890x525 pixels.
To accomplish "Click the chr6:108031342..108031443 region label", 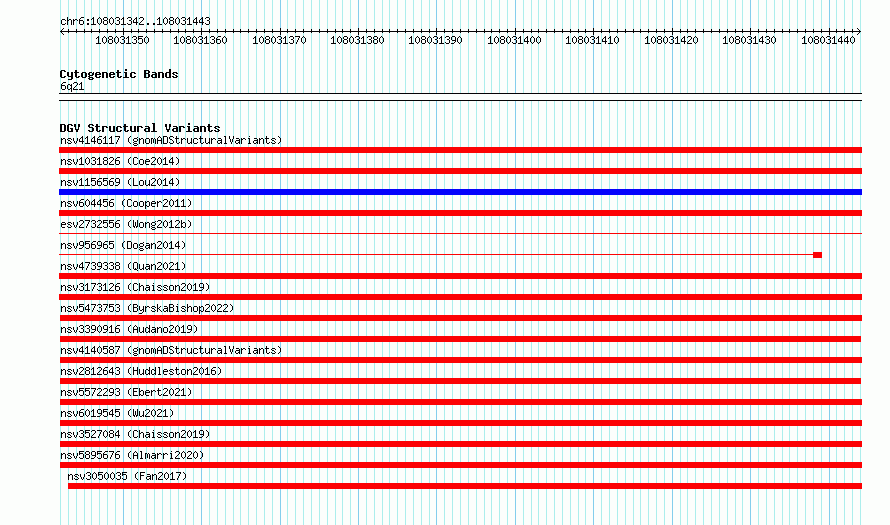I will tap(135, 21).
